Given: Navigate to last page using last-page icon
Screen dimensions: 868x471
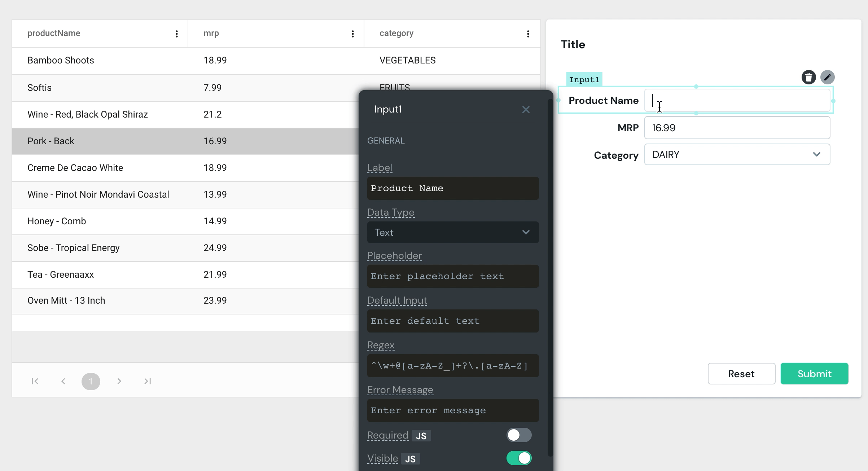Looking at the screenshot, I should pos(148,381).
